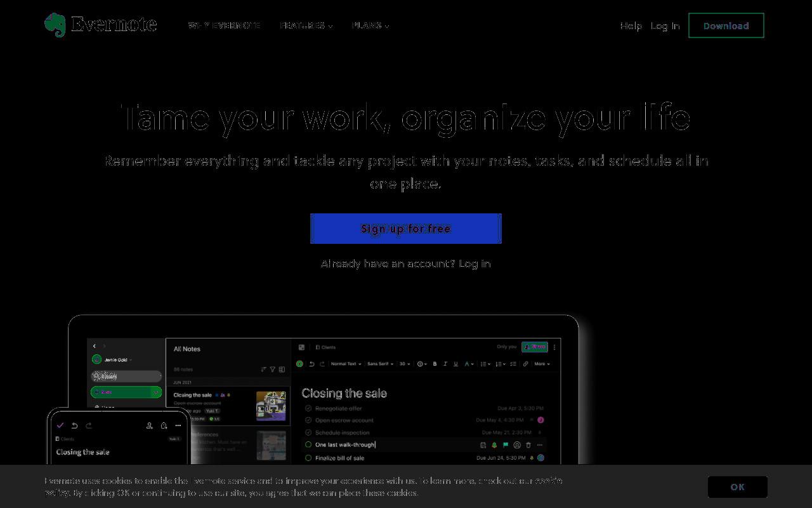Check off One last walk-through task
This screenshot has height=508, width=812.
coord(308,444)
